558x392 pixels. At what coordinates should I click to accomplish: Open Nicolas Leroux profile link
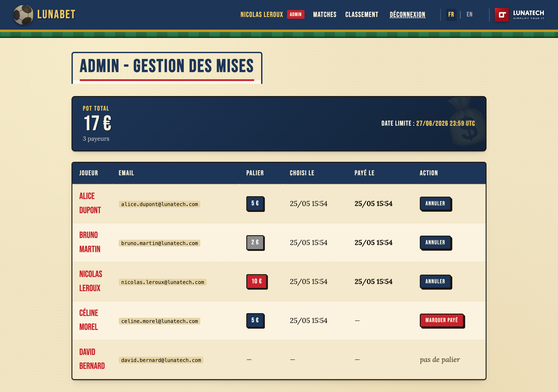click(262, 15)
